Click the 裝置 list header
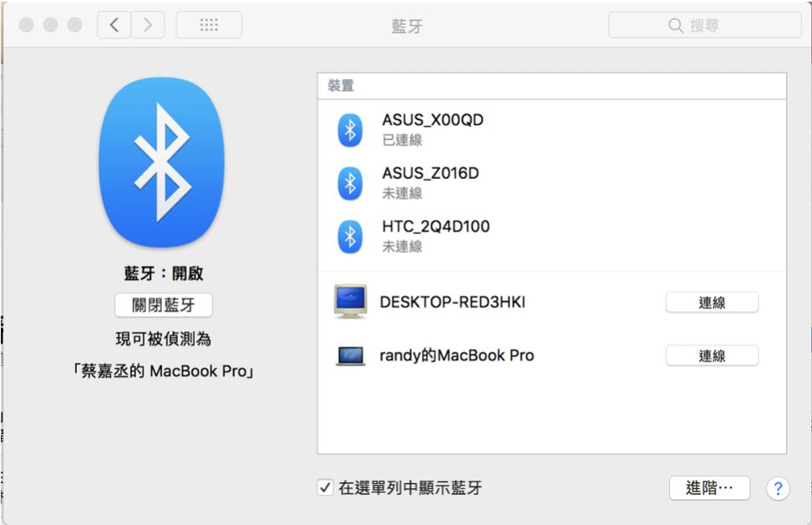 pyautogui.click(x=552, y=86)
